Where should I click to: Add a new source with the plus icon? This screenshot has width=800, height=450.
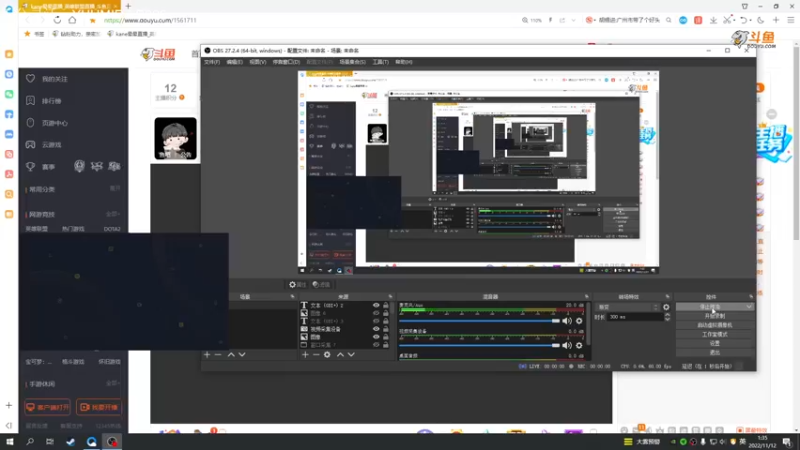coord(305,355)
